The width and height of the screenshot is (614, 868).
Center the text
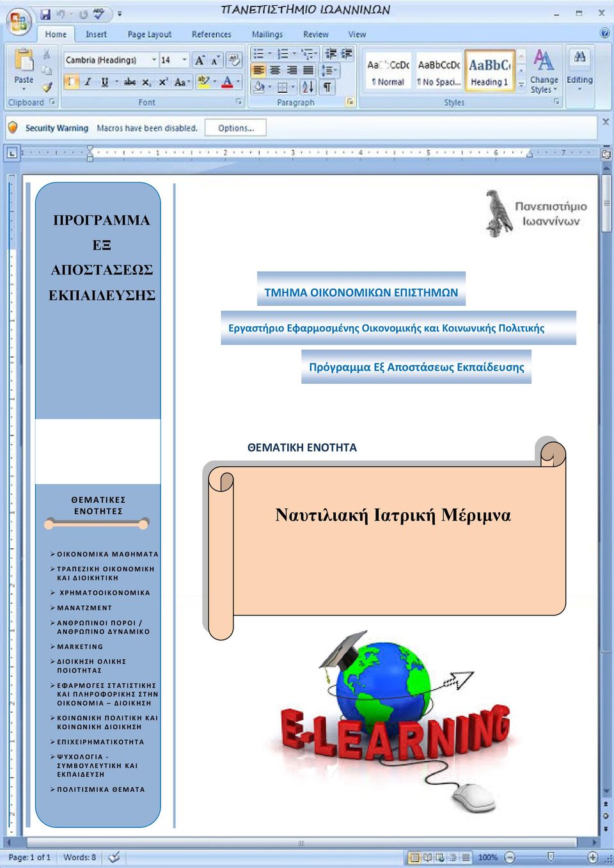coord(275,70)
